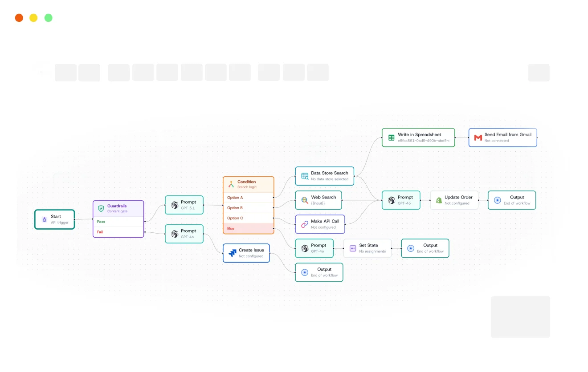Click the green macOS window button
The height and width of the screenshot is (372, 588).
(49, 18)
